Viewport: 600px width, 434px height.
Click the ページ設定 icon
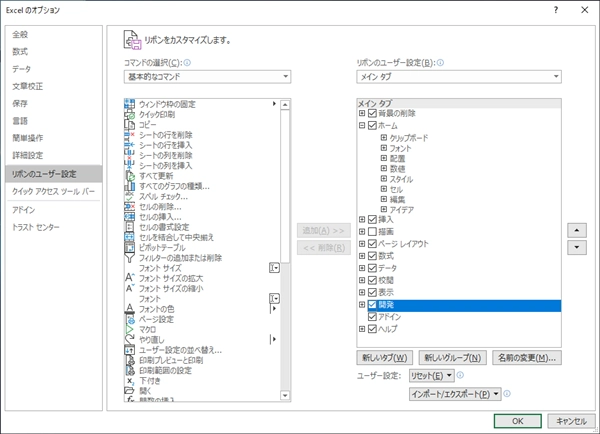click(x=129, y=319)
